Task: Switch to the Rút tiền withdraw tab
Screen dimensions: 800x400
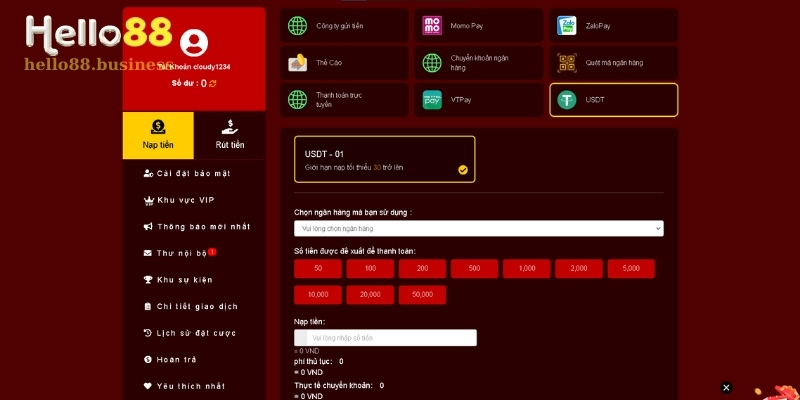Action: (x=230, y=135)
